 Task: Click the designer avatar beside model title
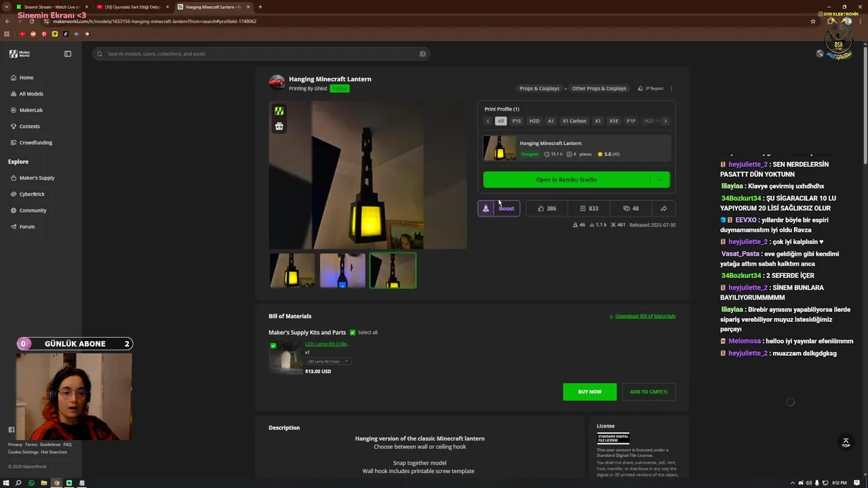(277, 83)
